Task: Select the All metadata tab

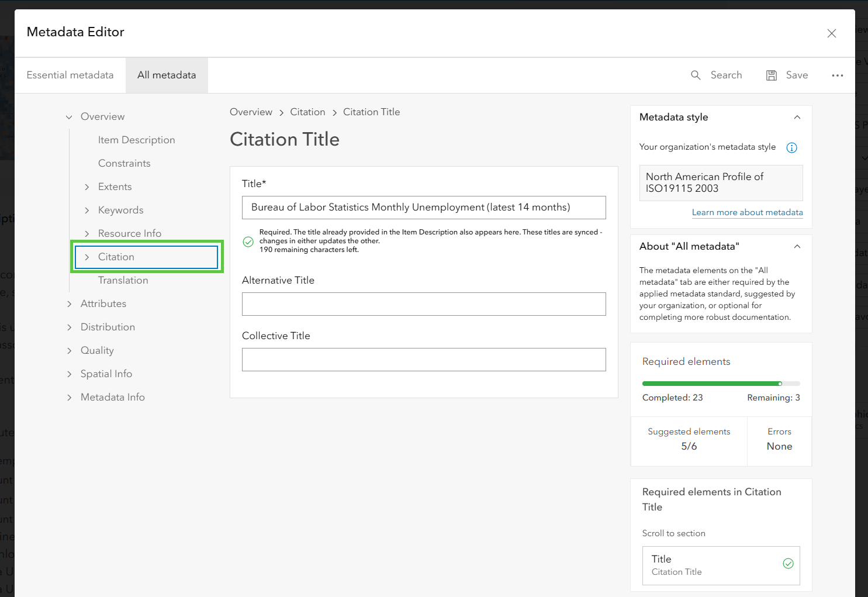Action: coord(167,75)
